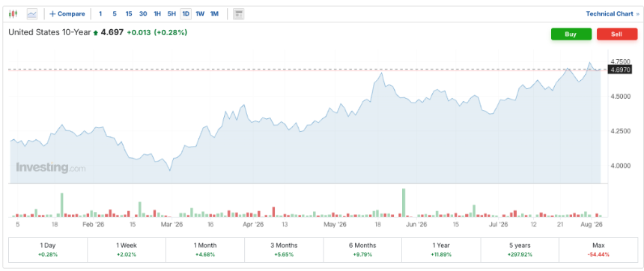Select the 1 Year performance range
This screenshot has width=644, height=271.
click(441, 249)
